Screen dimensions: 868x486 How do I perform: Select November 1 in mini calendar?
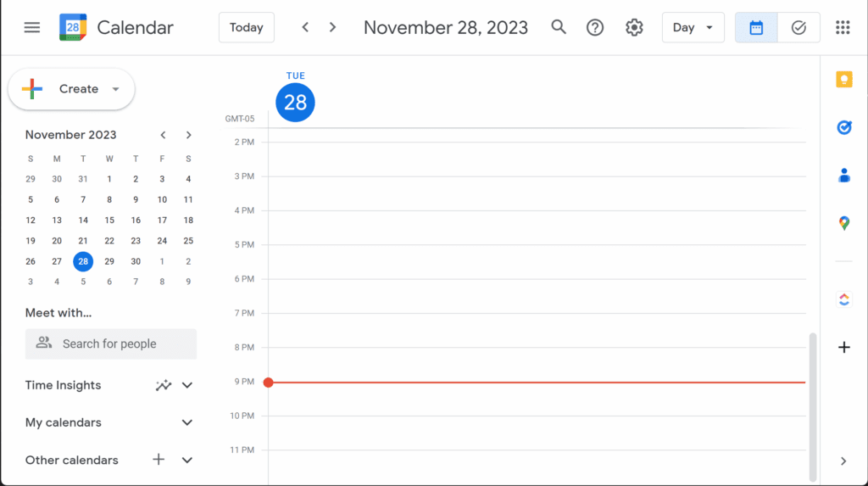(x=109, y=179)
